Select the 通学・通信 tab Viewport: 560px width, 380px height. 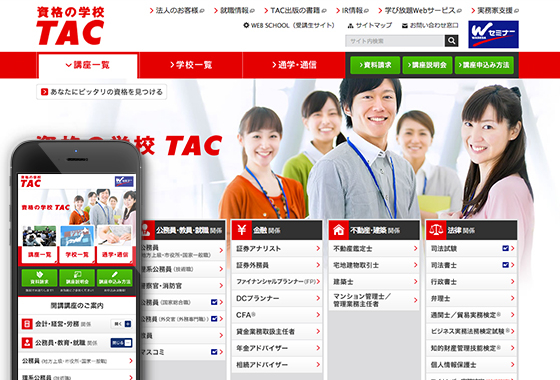(294, 65)
